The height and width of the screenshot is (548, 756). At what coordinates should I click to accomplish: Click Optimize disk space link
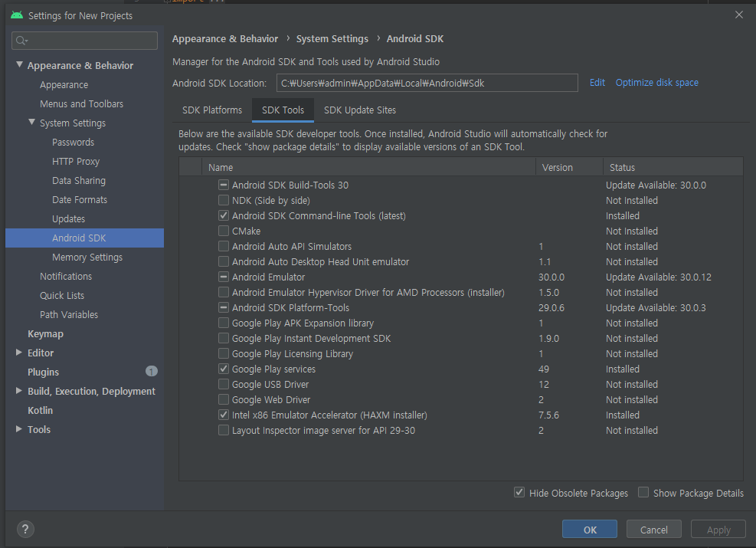coord(656,83)
